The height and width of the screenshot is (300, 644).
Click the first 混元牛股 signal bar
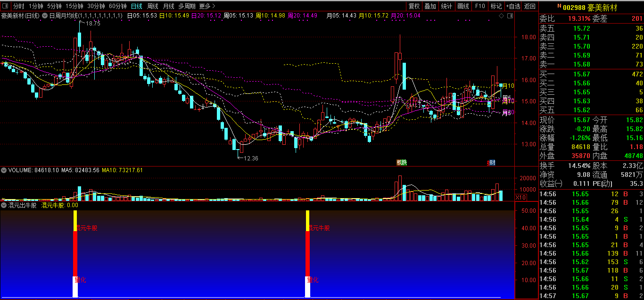[x=75, y=254]
